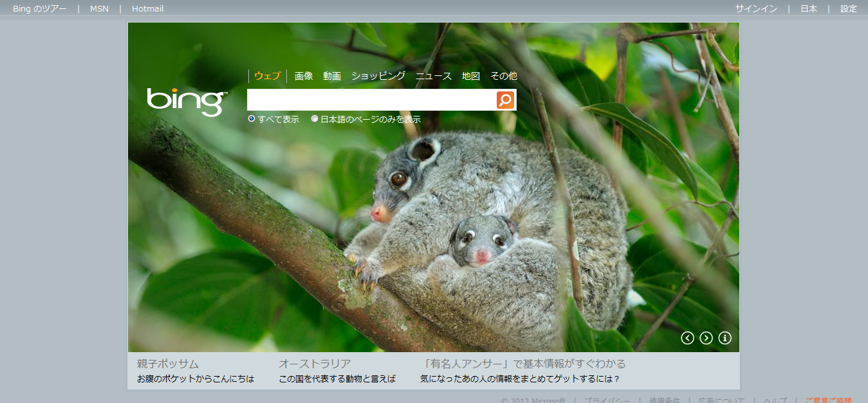Select the すべて表示 radio button

click(252, 119)
